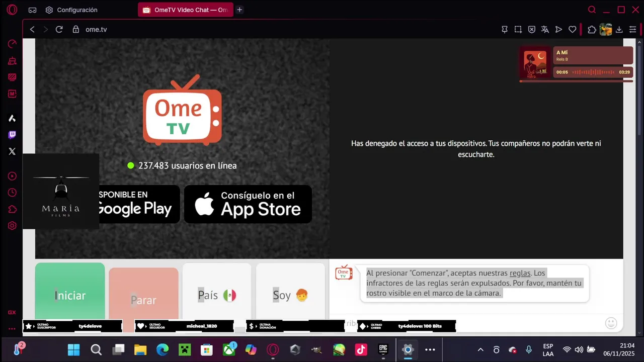Open the Google Play download badge
This screenshot has width=644, height=362.
[139, 204]
